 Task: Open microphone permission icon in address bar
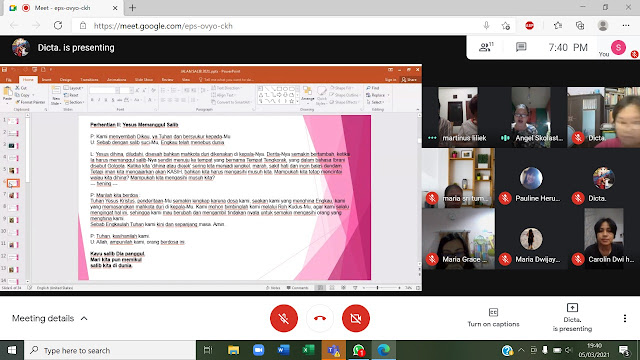click(486, 26)
